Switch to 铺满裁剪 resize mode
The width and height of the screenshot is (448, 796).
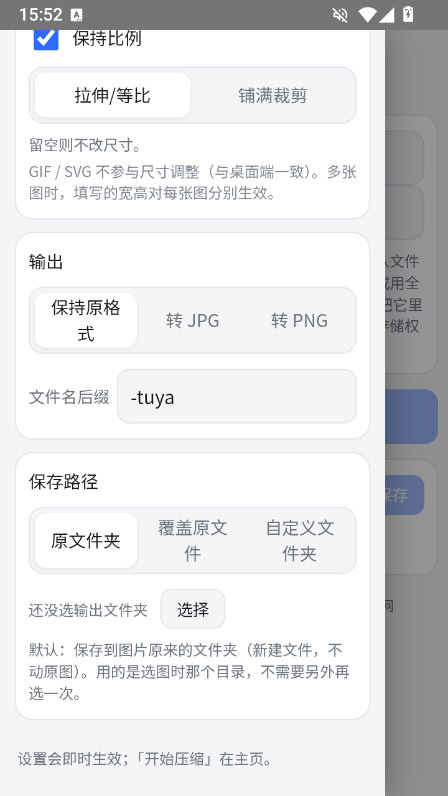pos(272,95)
